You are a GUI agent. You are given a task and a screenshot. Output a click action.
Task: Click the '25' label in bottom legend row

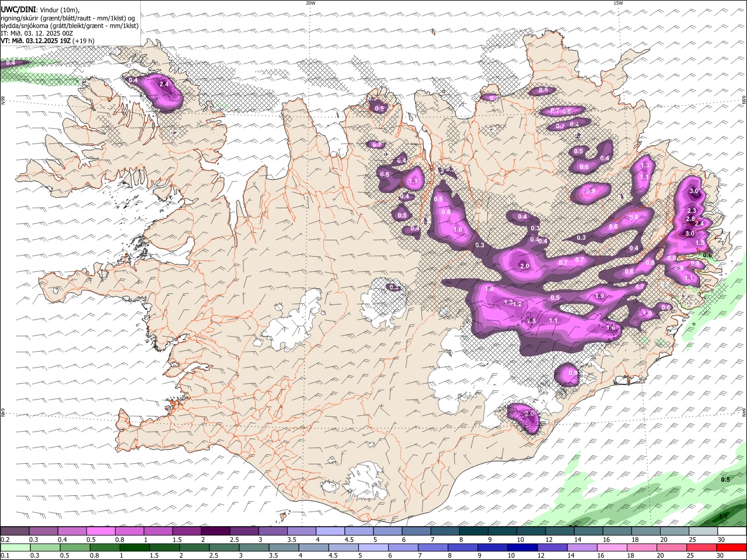click(x=691, y=556)
